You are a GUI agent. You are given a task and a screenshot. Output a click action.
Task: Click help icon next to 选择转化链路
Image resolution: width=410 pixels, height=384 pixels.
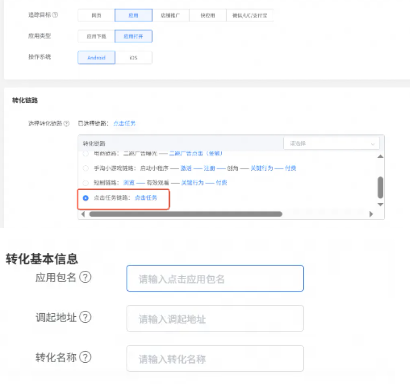point(66,123)
